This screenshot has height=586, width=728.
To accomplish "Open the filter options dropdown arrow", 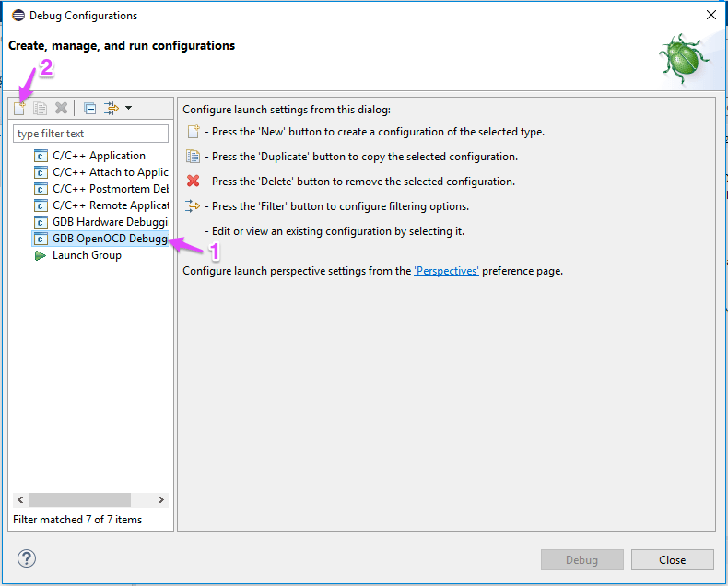I will point(129,108).
